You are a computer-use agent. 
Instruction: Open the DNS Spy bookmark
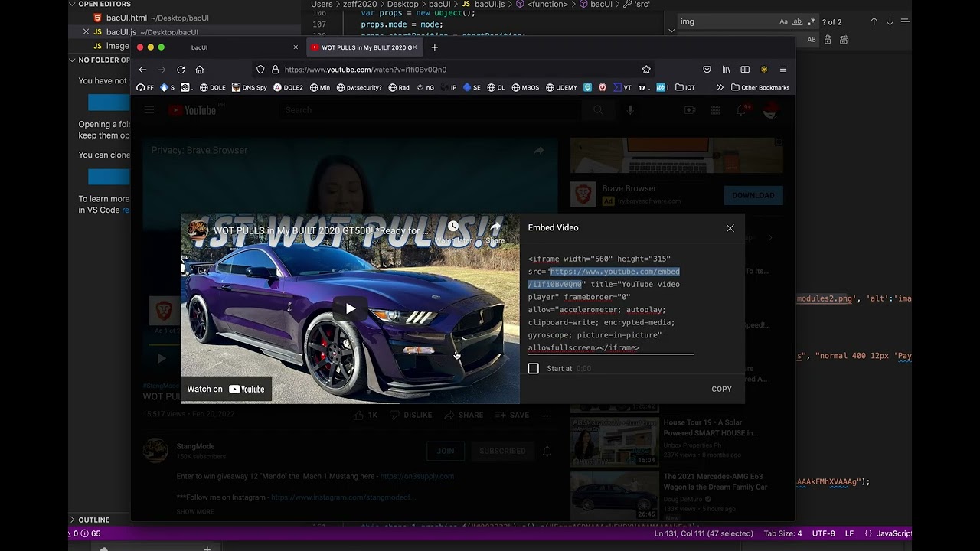(250, 88)
